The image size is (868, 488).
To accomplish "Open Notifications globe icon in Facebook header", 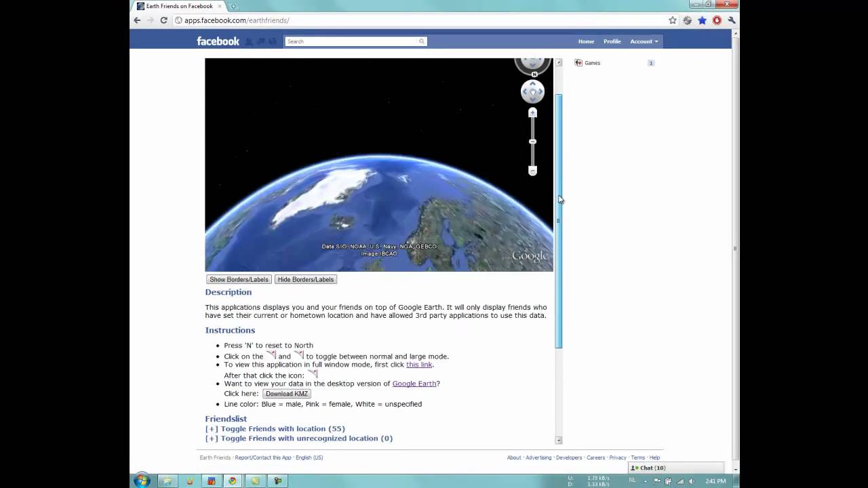I will tap(273, 41).
